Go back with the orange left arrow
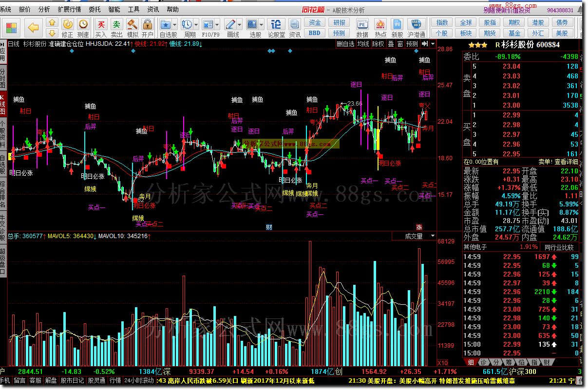Image resolution: width=588 pixels, height=390 pixels. pyautogui.click(x=33, y=27)
